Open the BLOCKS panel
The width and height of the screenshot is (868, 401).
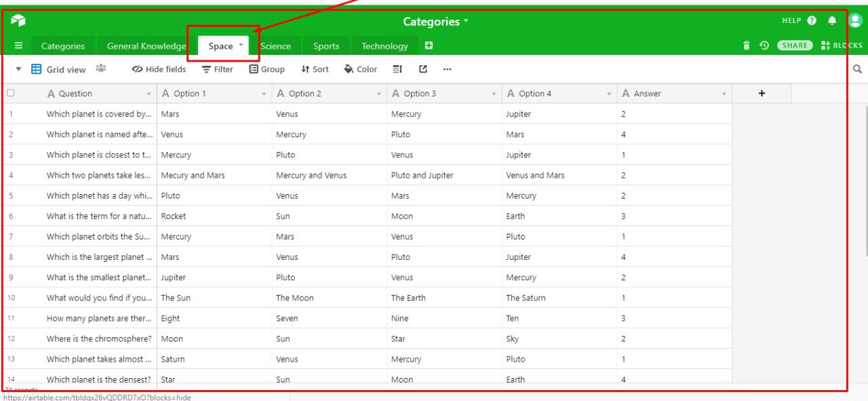tap(841, 45)
